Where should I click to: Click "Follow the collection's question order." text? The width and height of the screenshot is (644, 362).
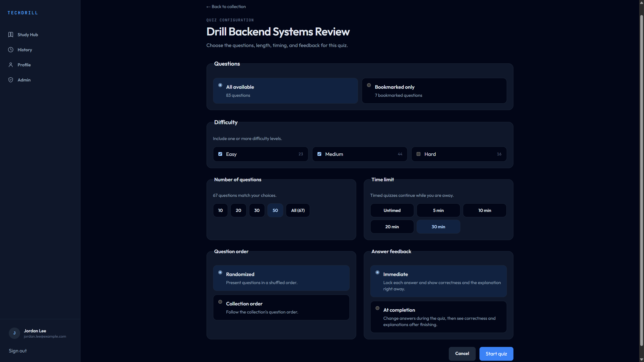click(262, 312)
